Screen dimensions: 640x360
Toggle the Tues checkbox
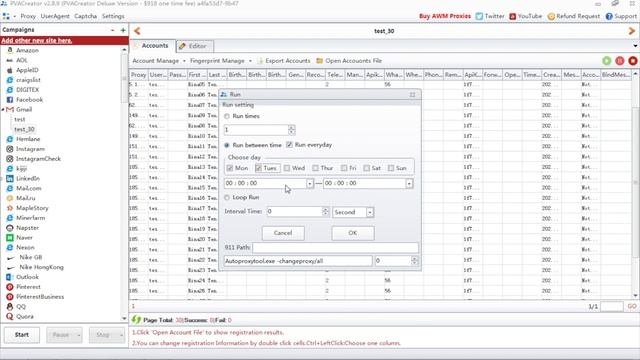tap(258, 168)
